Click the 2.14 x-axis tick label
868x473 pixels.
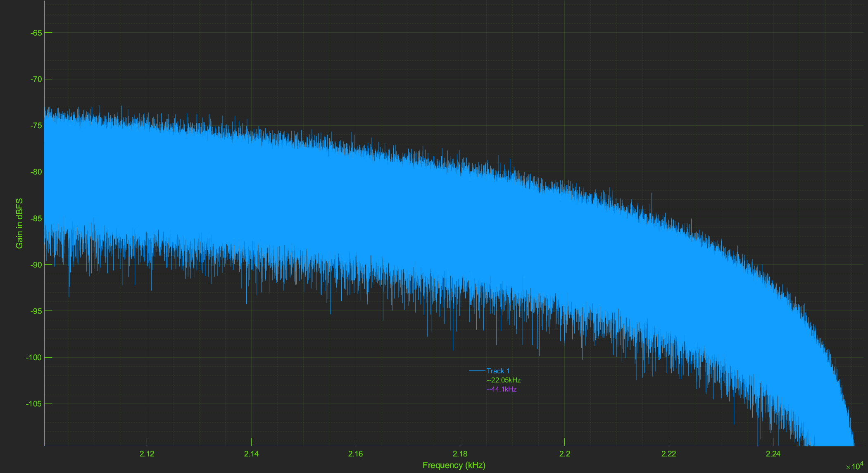[251, 454]
